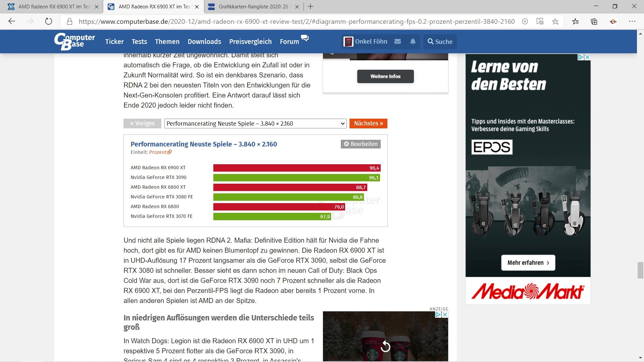
Task: Open the browser settings three-dots menu
Action: 632,21
